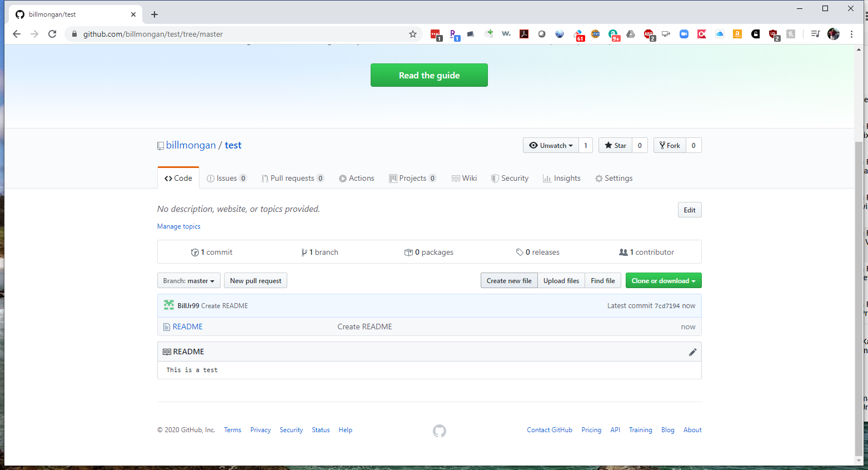Expand the Branch: master selector
Viewport: 868px width, 470px height.
(189, 280)
